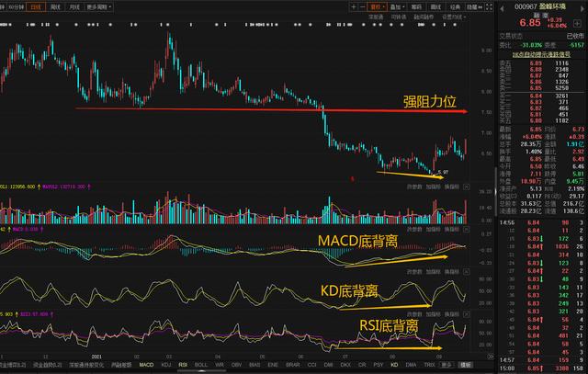
Task: Select 资金趋势(L2) indicator tab
Action: [x=47, y=365]
